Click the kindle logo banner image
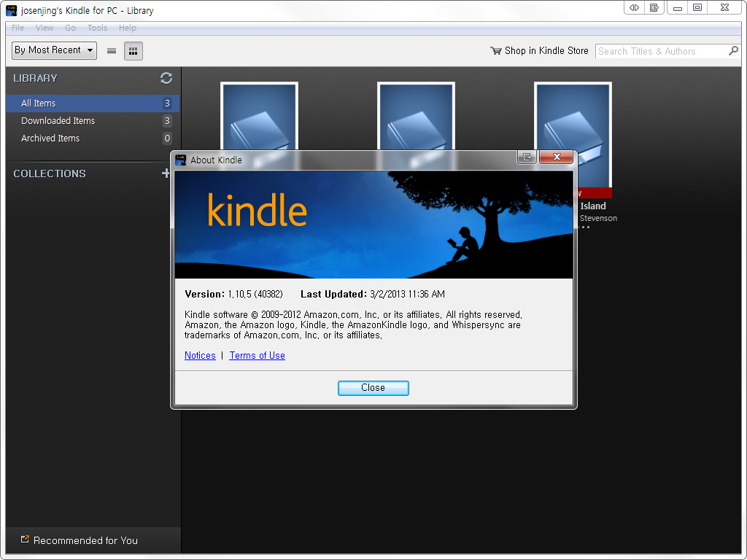The width and height of the screenshot is (747, 560). click(x=373, y=225)
